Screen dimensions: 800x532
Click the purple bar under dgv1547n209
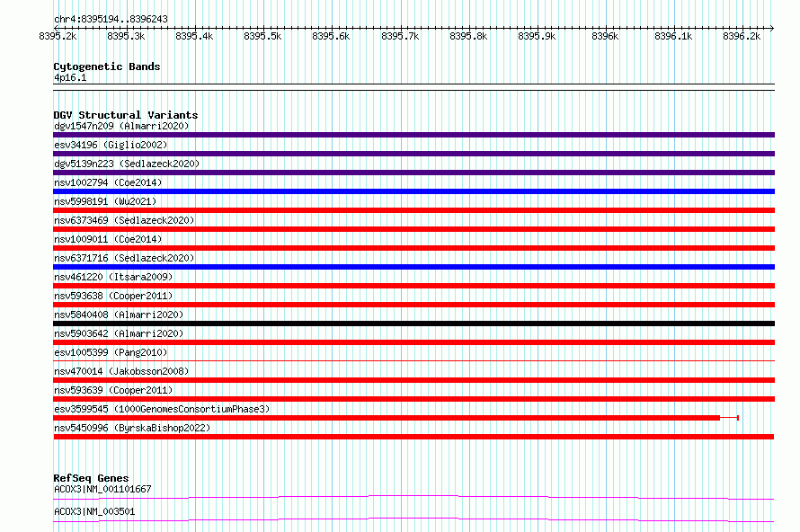coord(413,135)
